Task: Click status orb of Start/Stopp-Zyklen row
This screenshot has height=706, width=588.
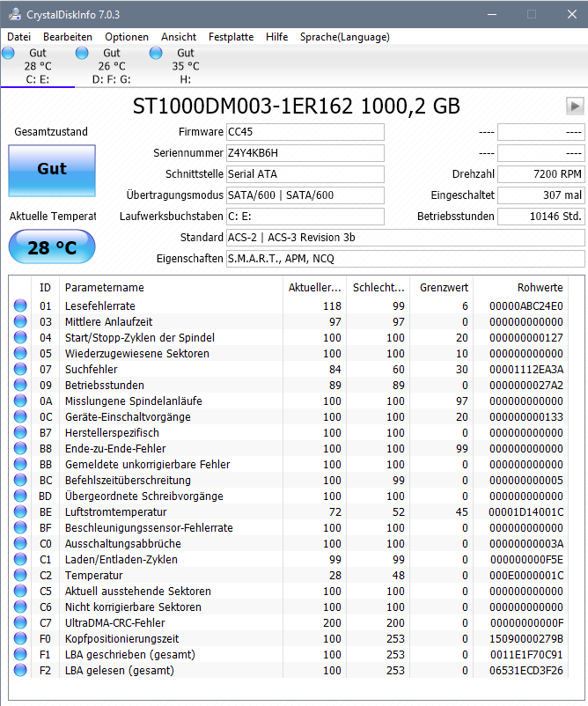Action: 20,337
